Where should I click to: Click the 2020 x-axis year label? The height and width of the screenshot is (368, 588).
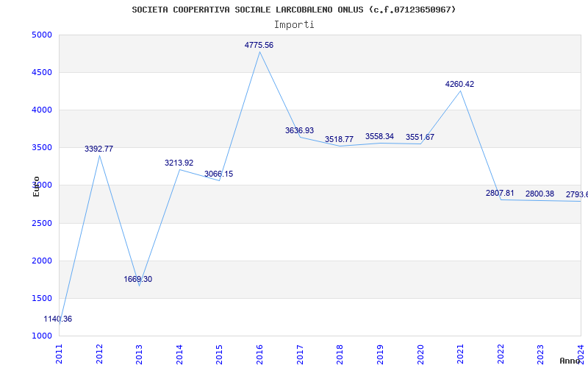tap(420, 354)
